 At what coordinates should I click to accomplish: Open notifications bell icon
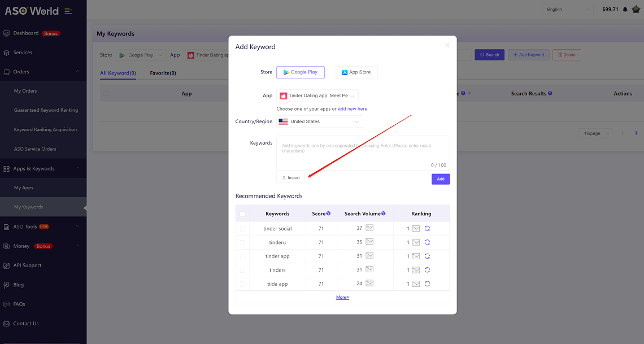point(625,10)
